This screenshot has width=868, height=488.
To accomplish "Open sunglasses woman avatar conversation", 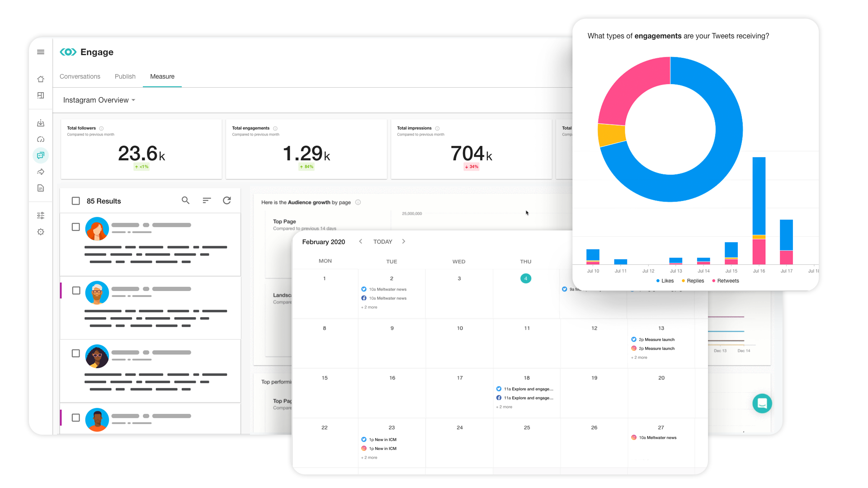I will pyautogui.click(x=97, y=356).
